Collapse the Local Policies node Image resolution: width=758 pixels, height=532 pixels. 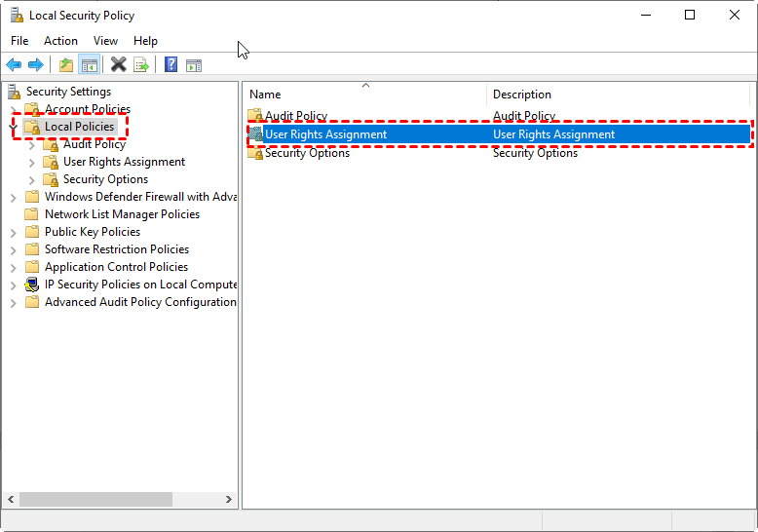[14, 127]
